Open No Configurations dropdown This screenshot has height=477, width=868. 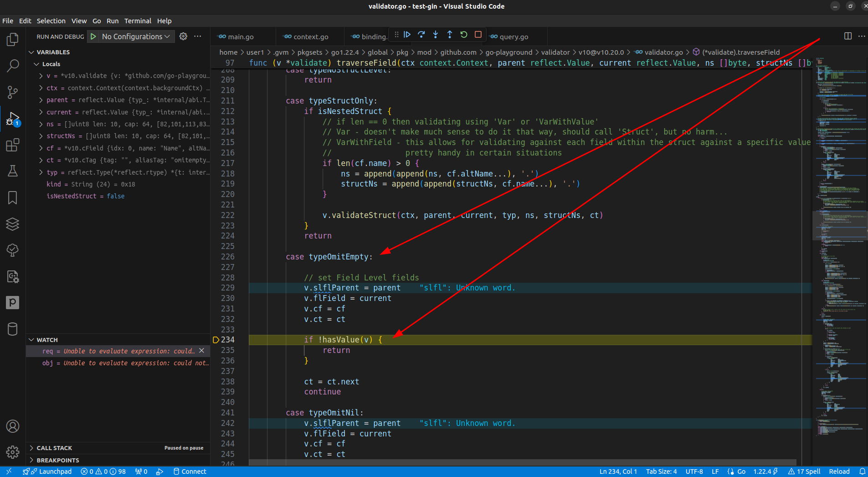click(x=136, y=36)
